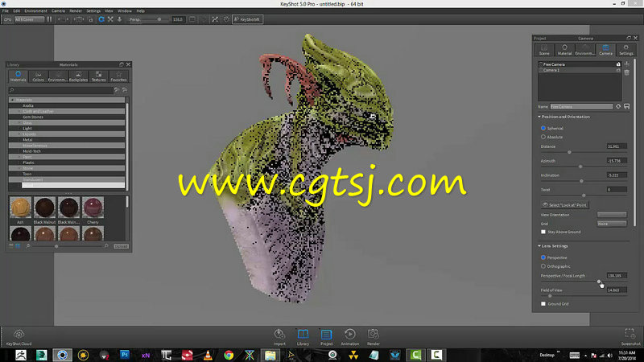Click the Field of View slider handle
Screen dimensions: 644x362
(x=550, y=296)
